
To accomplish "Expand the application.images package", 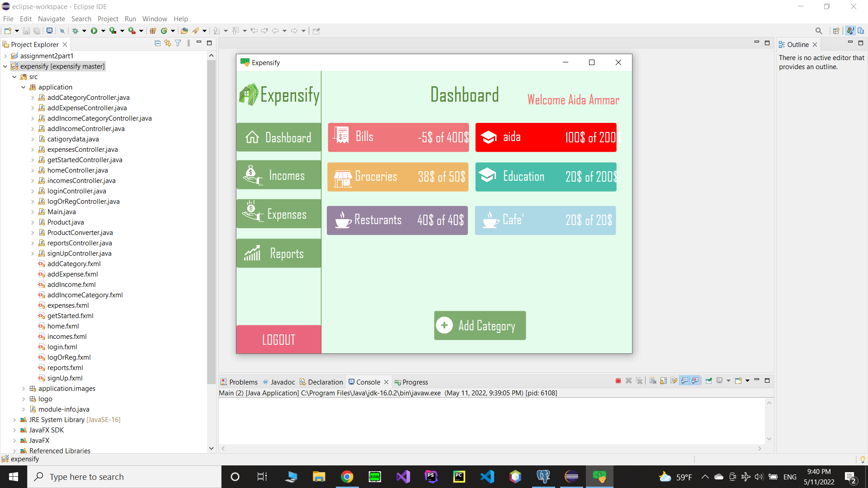I will coord(24,389).
